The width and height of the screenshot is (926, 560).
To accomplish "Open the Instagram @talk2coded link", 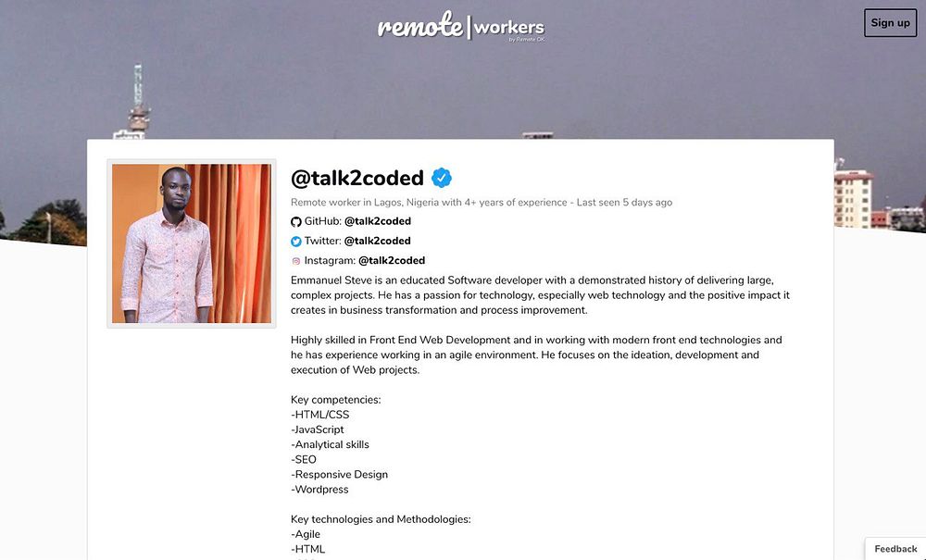I will (392, 260).
